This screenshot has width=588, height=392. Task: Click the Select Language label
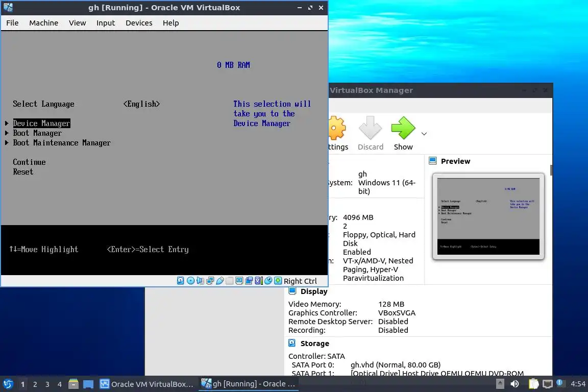pyautogui.click(x=43, y=104)
